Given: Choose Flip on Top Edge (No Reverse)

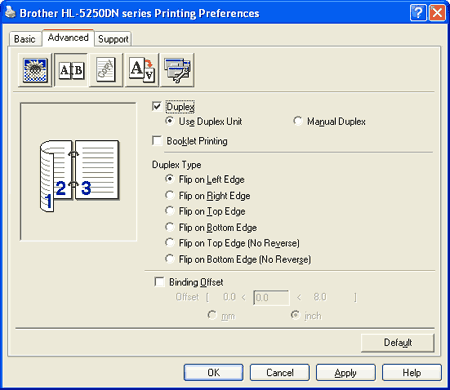Looking at the screenshot, I should click(x=170, y=242).
